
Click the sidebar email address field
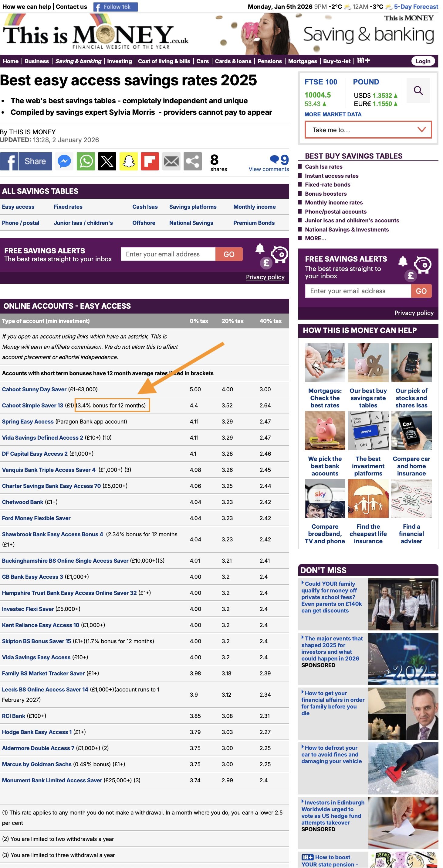(x=358, y=291)
